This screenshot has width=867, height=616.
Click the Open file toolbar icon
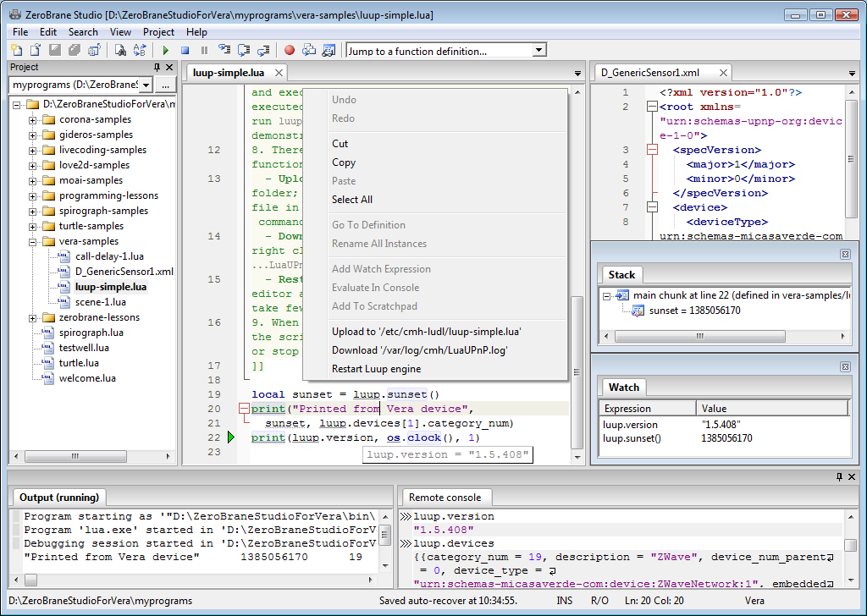pyautogui.click(x=36, y=50)
